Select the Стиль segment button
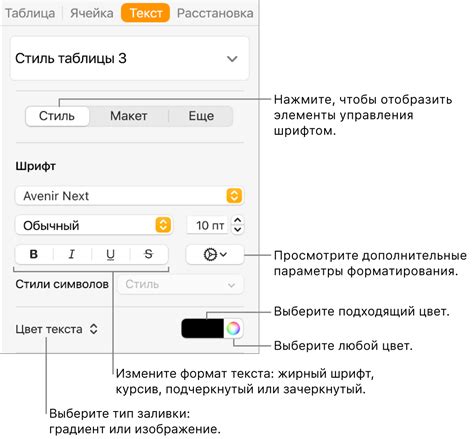The height and width of the screenshot is (439, 474). (57, 116)
